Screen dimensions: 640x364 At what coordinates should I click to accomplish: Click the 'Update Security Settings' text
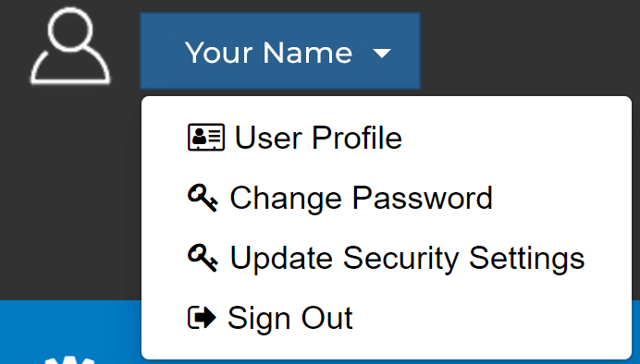[407, 258]
